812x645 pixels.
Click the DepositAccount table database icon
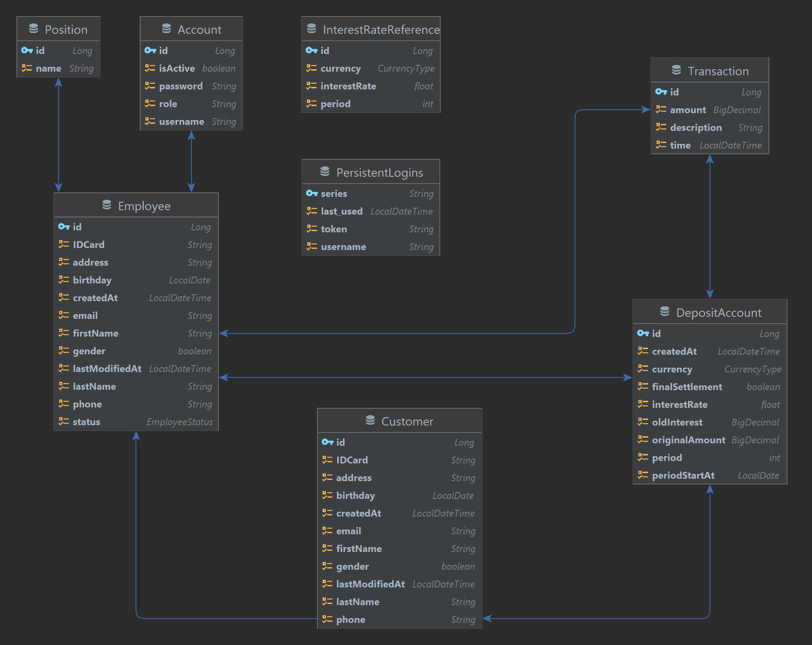point(665,312)
